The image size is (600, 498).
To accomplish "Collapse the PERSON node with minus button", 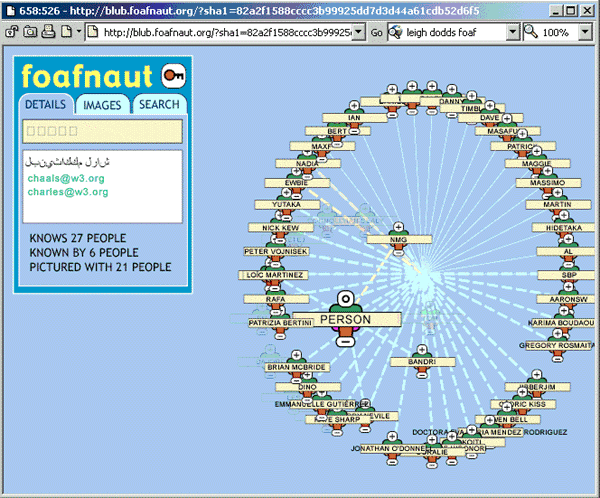I will (345, 341).
